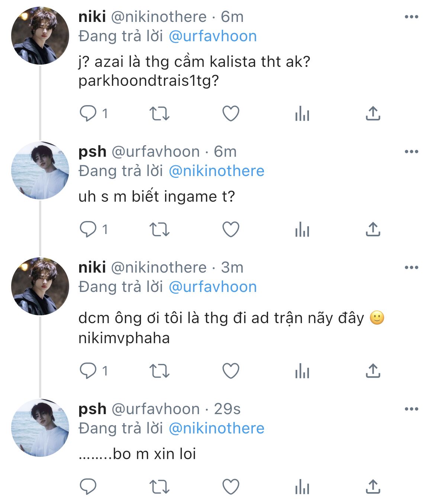Open psh profile picture on 29s tweet
This screenshot has width=435, height=504.
coord(40,428)
